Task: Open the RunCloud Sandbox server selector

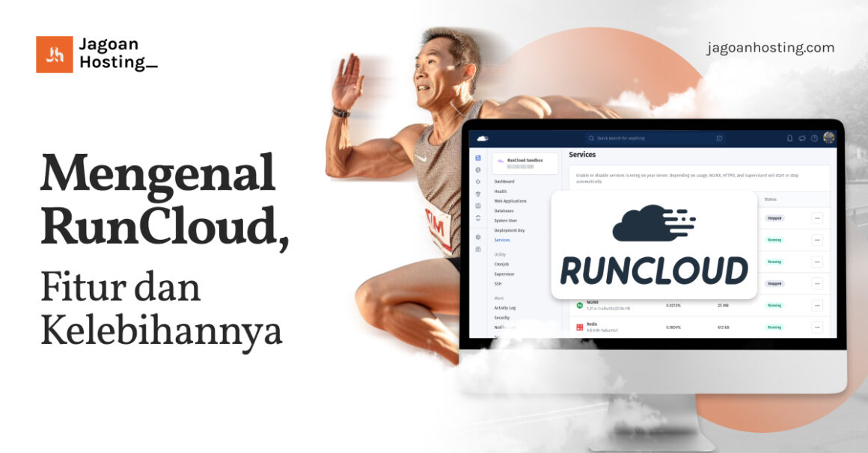Action: point(525,163)
